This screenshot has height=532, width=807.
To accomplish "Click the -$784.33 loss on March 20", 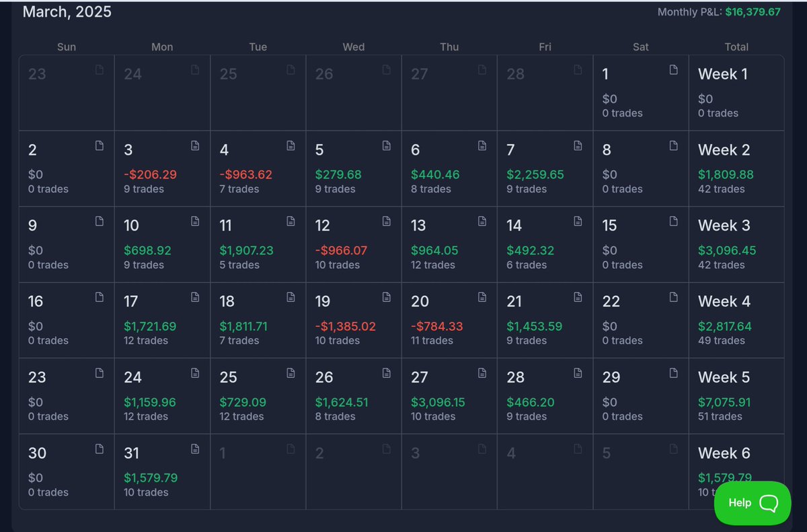I will [x=438, y=326].
